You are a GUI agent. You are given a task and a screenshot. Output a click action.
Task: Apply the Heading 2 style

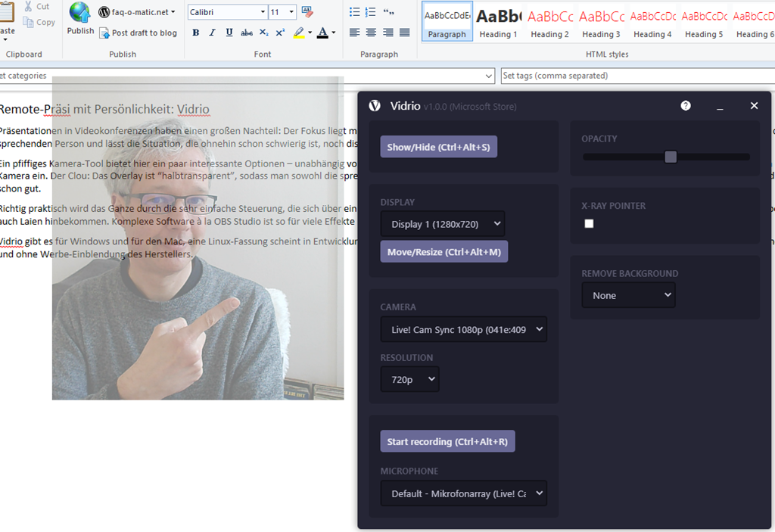pos(549,21)
